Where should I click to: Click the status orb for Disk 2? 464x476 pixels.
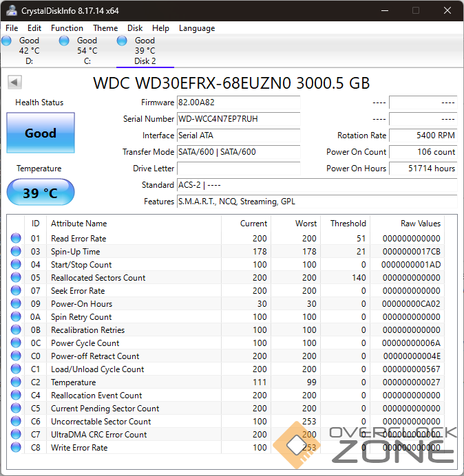[x=123, y=41]
